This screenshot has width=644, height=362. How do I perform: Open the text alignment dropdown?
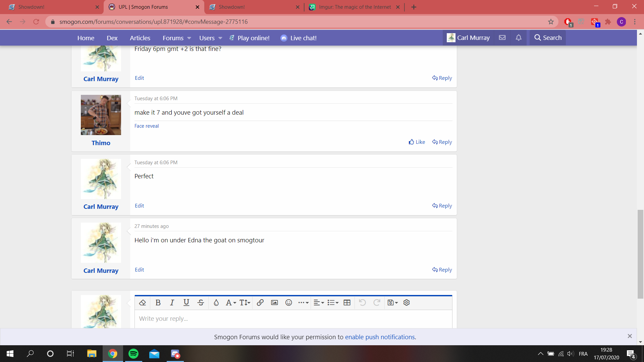pyautogui.click(x=319, y=303)
